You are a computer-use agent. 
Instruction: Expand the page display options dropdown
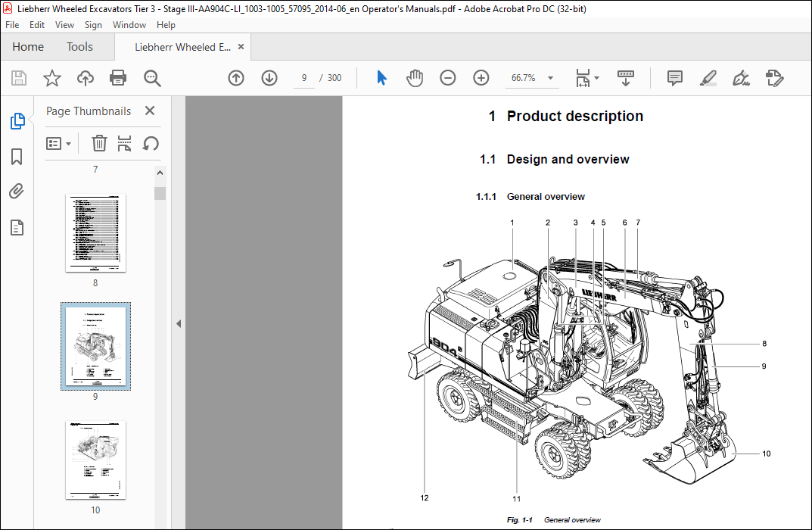coord(596,78)
